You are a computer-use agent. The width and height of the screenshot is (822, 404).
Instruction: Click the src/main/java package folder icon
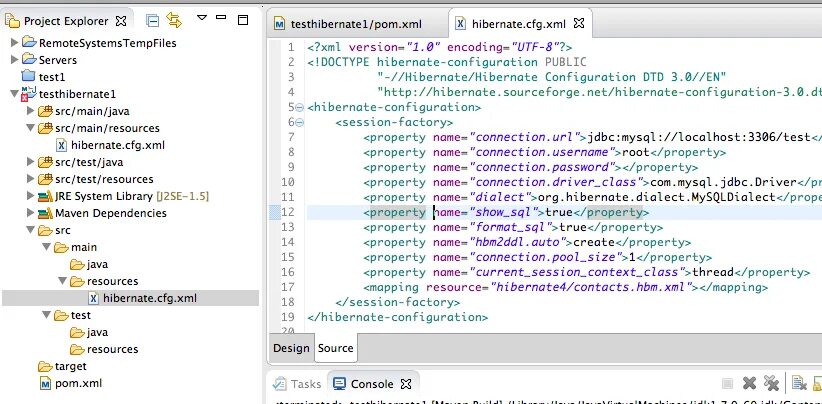[45, 111]
